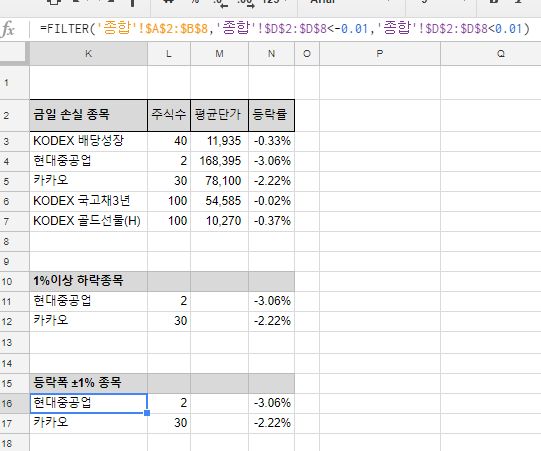Click the '현대중공업' cell in row 11
This screenshot has width=541, height=451.
pyautogui.click(x=88, y=301)
